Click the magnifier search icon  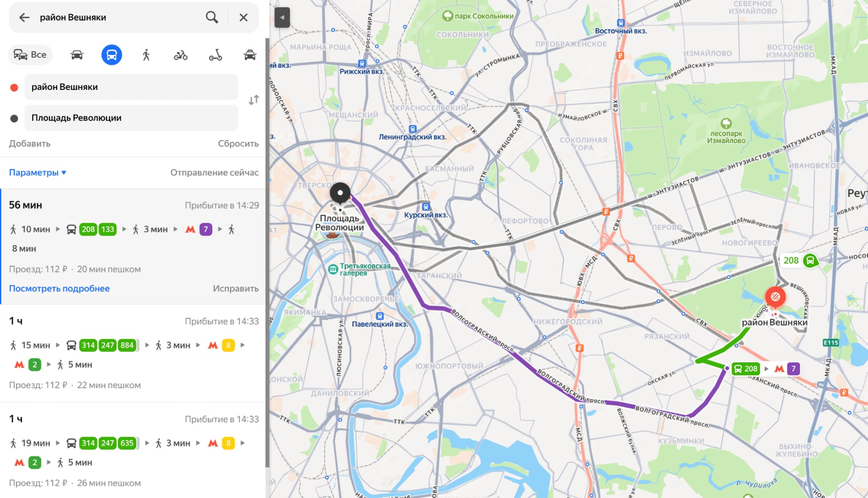pos(212,18)
